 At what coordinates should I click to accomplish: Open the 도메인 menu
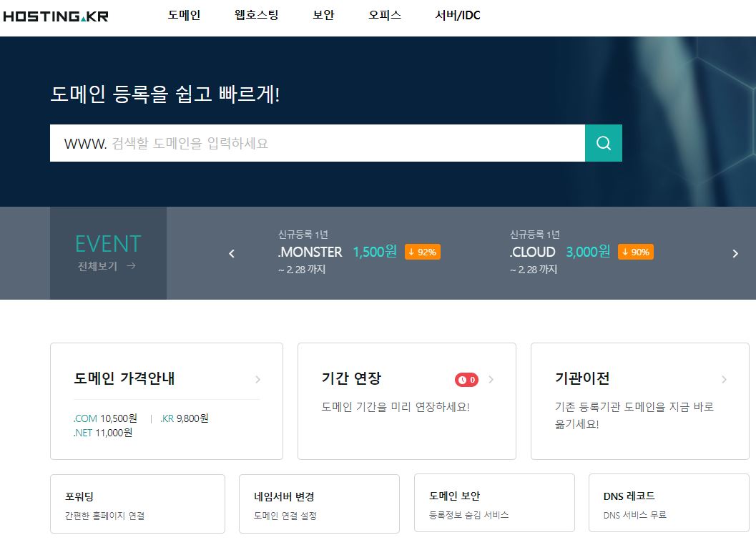184,15
